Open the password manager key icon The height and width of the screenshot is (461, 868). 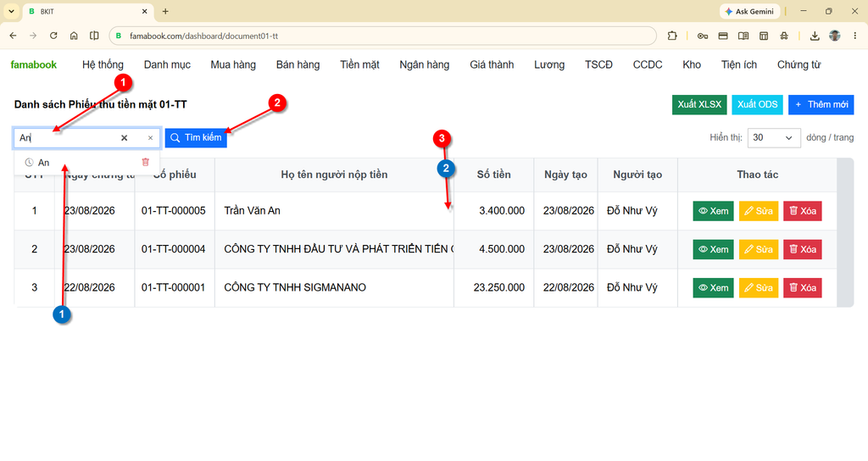pos(703,36)
